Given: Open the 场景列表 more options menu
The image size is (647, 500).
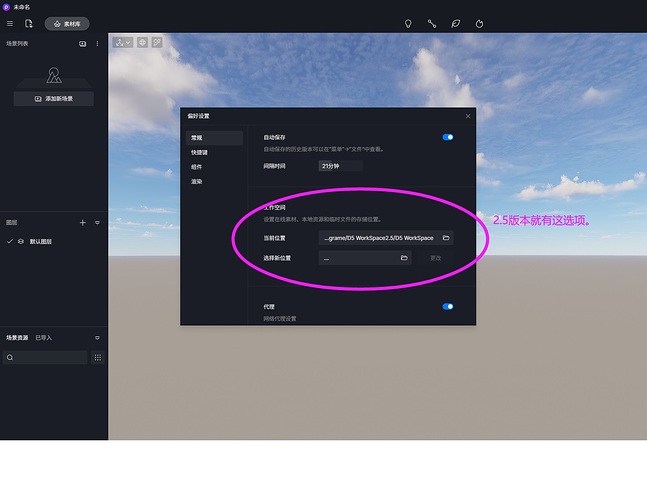Looking at the screenshot, I should point(97,44).
